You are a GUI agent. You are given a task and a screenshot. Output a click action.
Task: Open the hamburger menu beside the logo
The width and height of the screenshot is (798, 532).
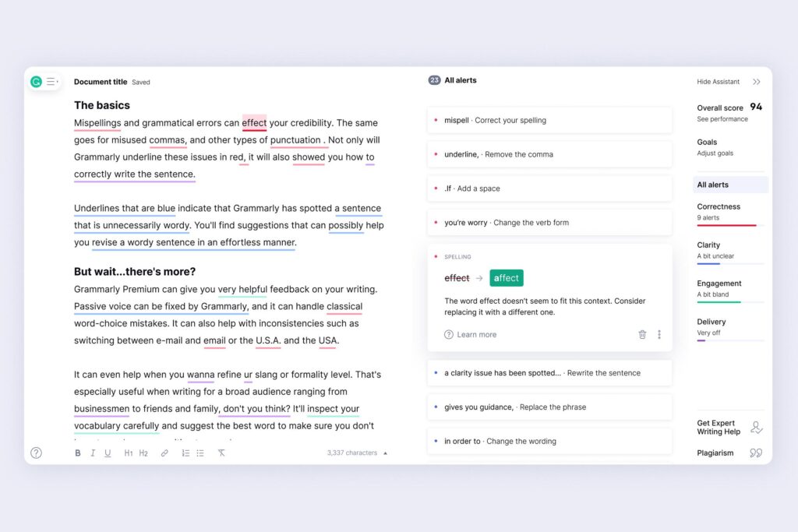(52, 81)
